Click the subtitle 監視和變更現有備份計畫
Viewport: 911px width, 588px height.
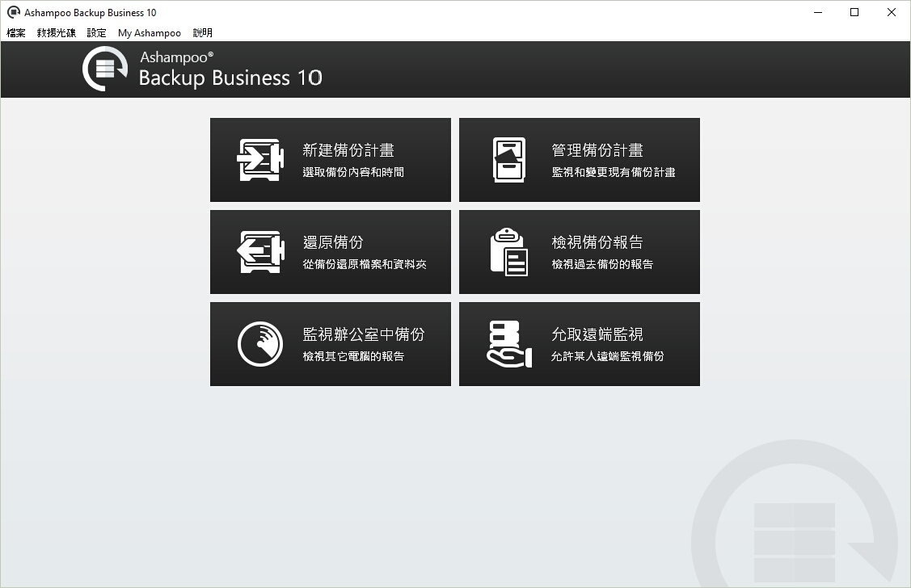tap(614, 172)
